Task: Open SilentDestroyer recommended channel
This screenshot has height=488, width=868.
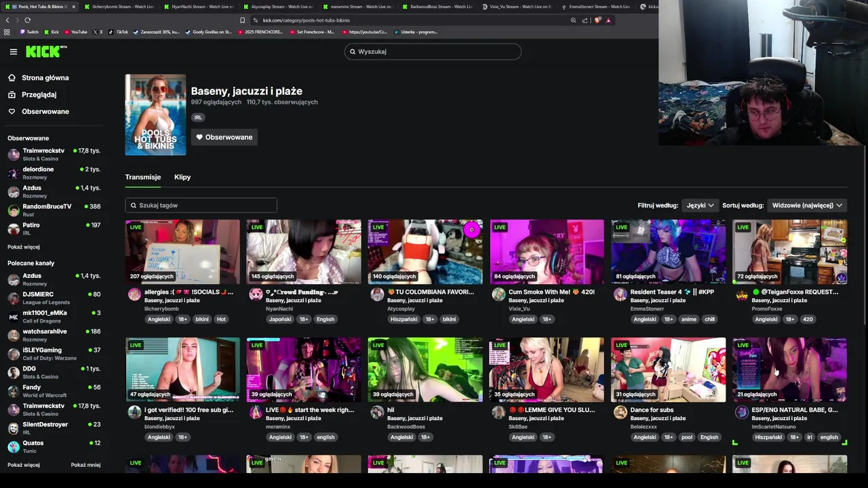Action: [54, 428]
